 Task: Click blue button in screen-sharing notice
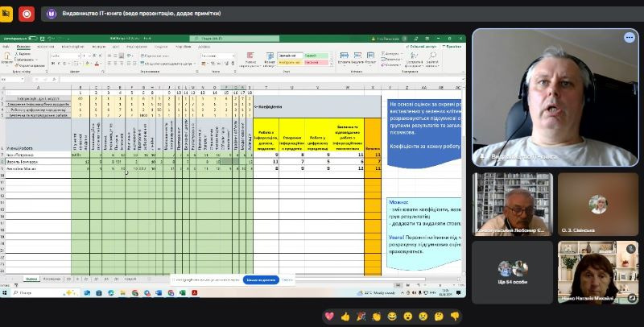click(x=261, y=279)
